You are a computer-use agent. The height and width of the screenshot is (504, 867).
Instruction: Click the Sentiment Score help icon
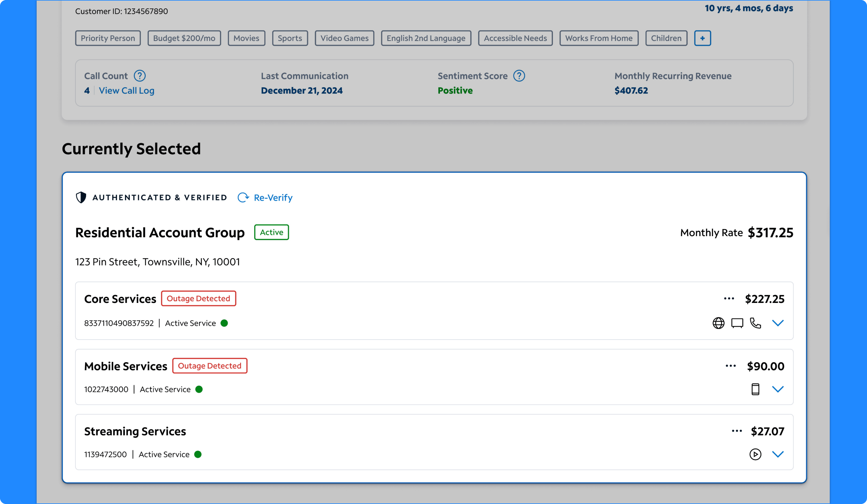519,76
